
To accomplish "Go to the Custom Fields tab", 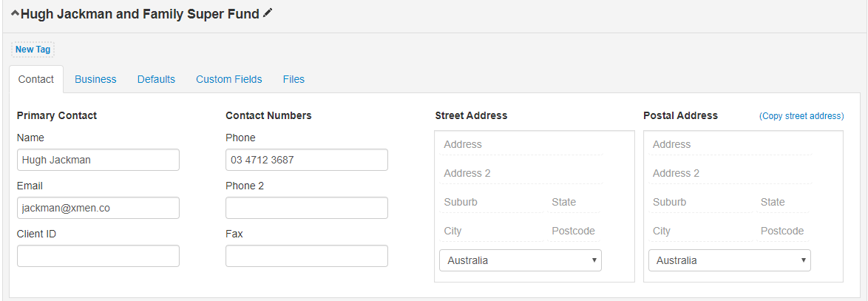I will (x=228, y=79).
